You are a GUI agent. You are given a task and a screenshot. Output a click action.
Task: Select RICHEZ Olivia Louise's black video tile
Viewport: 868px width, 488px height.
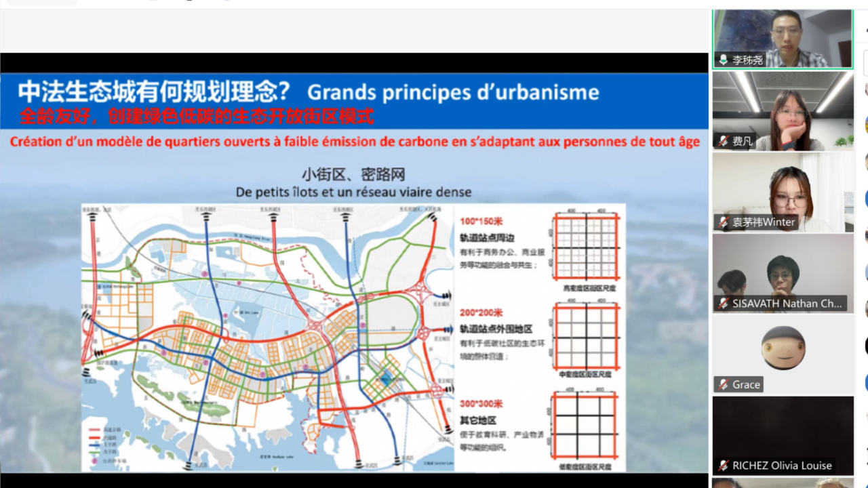tap(783, 428)
